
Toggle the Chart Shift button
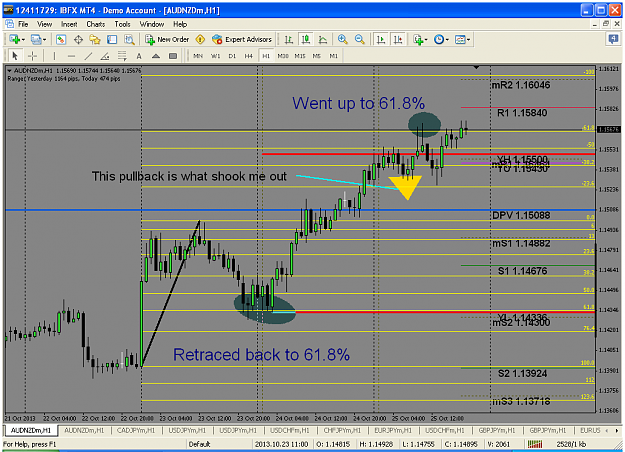click(398, 39)
